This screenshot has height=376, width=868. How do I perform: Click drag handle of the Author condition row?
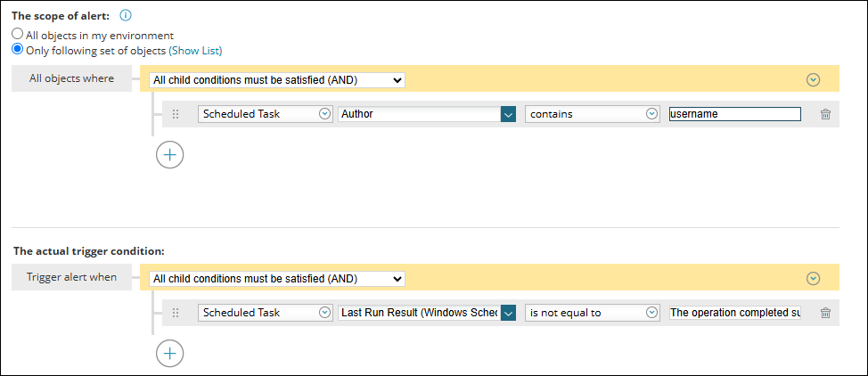coord(176,114)
